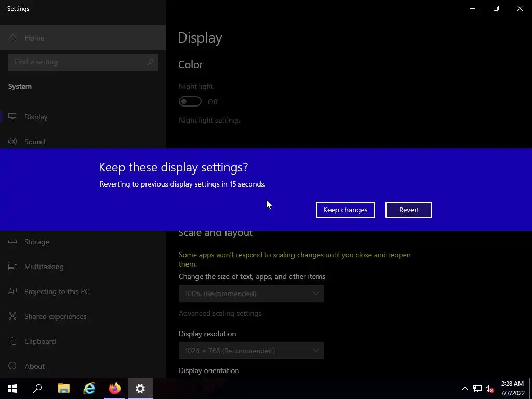The image size is (532, 399).
Task: Open the clock showing 2:28 AM
Action: point(512,389)
